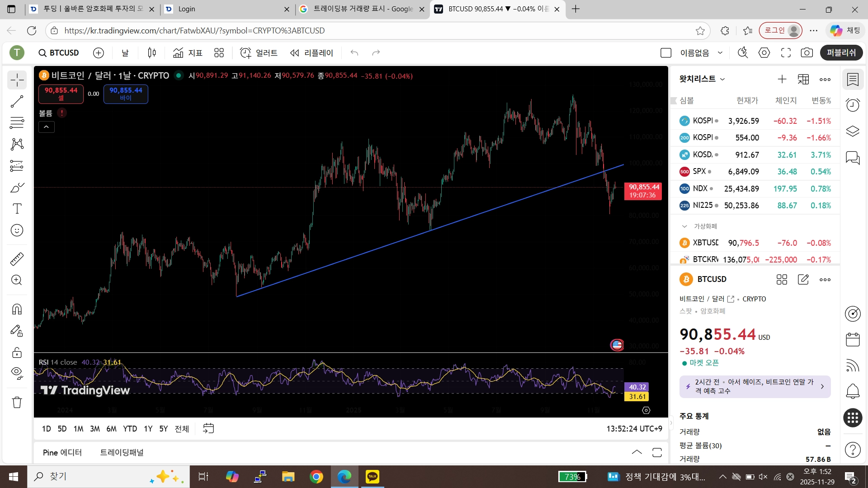The height and width of the screenshot is (488, 868).
Task: Switch to the 트레이딩패널 tab
Action: pos(122,452)
